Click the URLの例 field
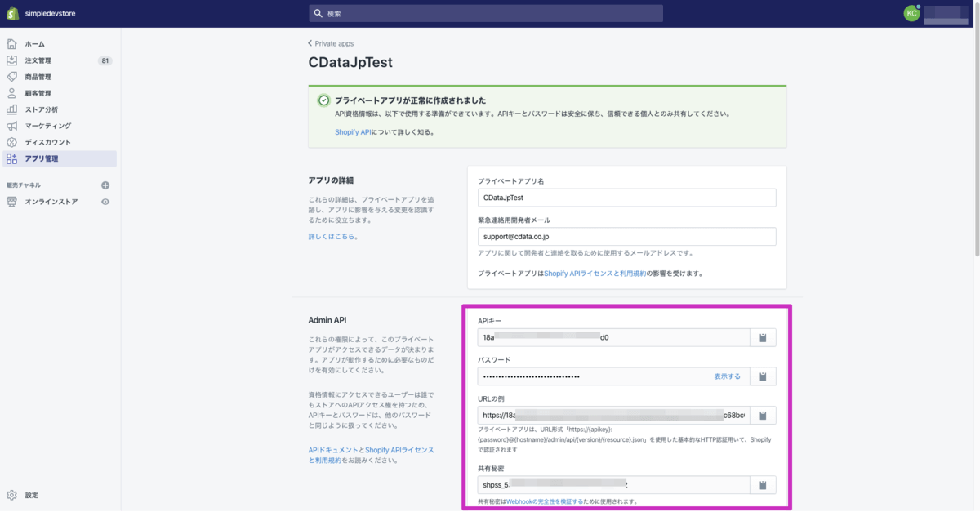The width and height of the screenshot is (980, 512). (x=613, y=415)
